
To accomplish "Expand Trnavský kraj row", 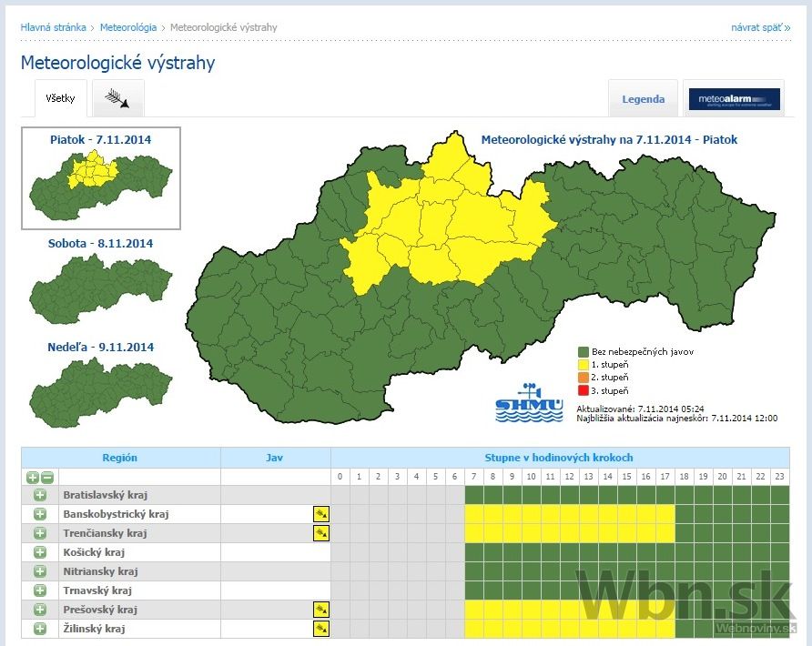I will (40, 590).
